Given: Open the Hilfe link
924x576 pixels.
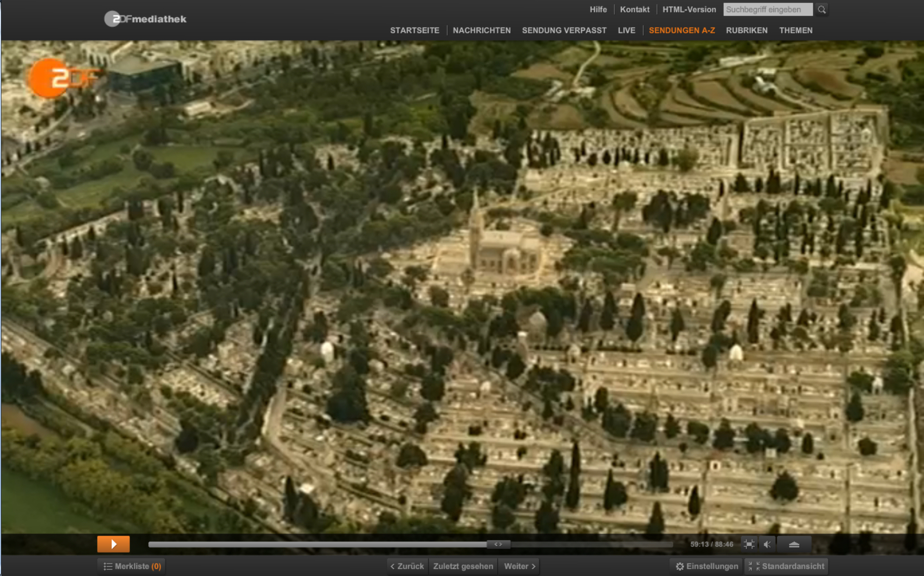Looking at the screenshot, I should click(x=598, y=10).
